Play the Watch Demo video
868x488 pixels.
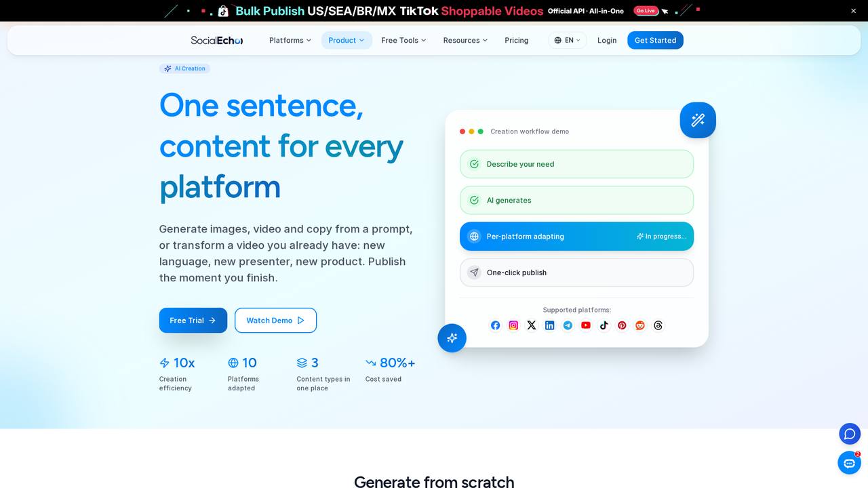275,321
